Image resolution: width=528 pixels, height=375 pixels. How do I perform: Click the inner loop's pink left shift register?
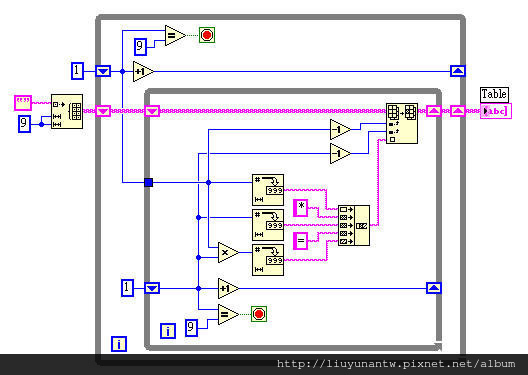click(152, 111)
